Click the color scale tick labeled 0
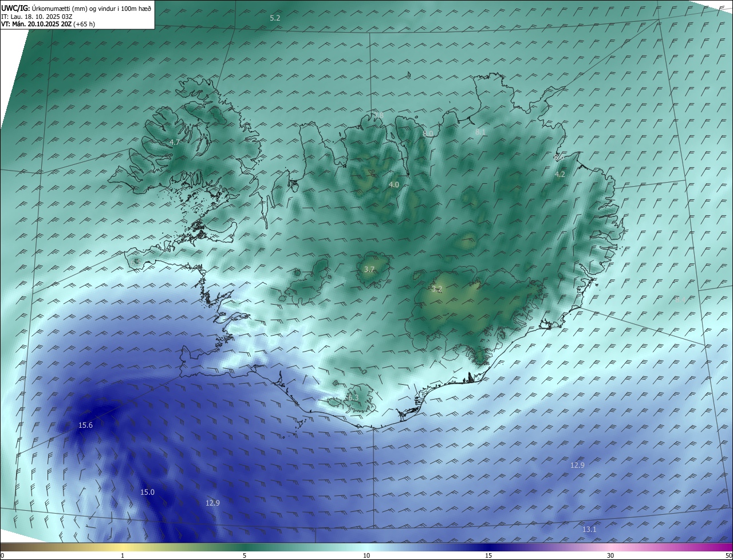This screenshot has height=560, width=733. point(2,555)
